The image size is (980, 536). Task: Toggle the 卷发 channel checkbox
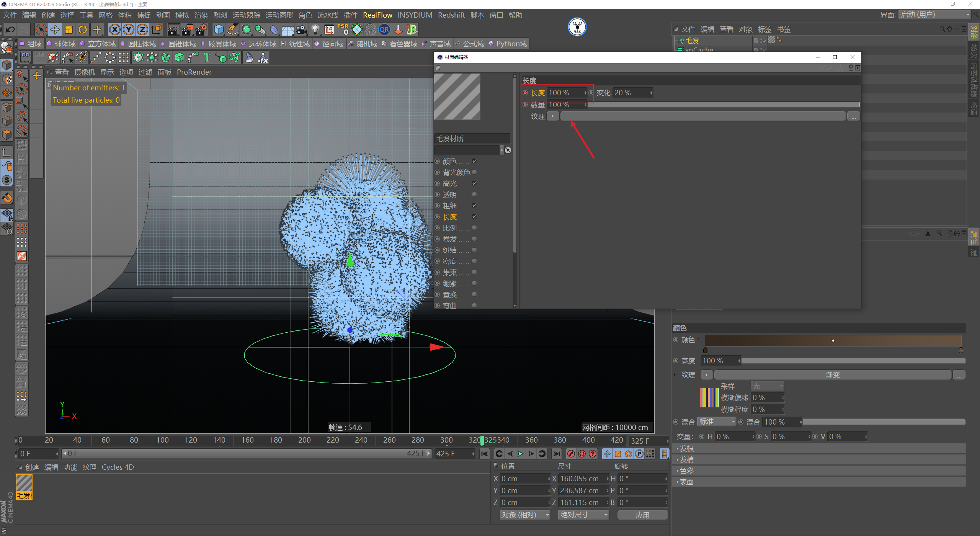point(474,239)
